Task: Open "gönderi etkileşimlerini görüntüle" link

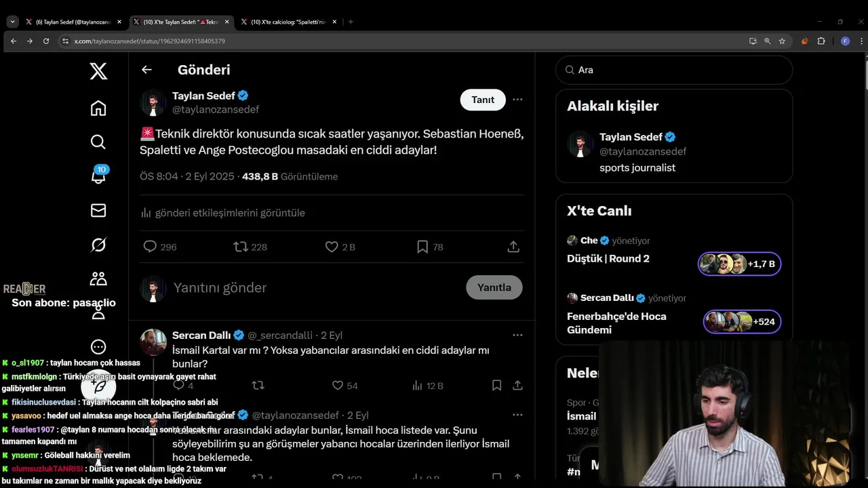Action: [x=223, y=213]
